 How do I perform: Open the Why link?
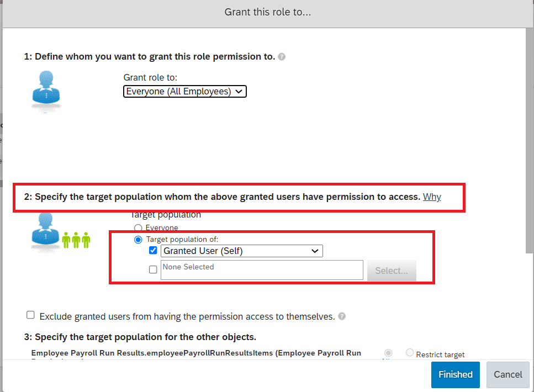432,197
